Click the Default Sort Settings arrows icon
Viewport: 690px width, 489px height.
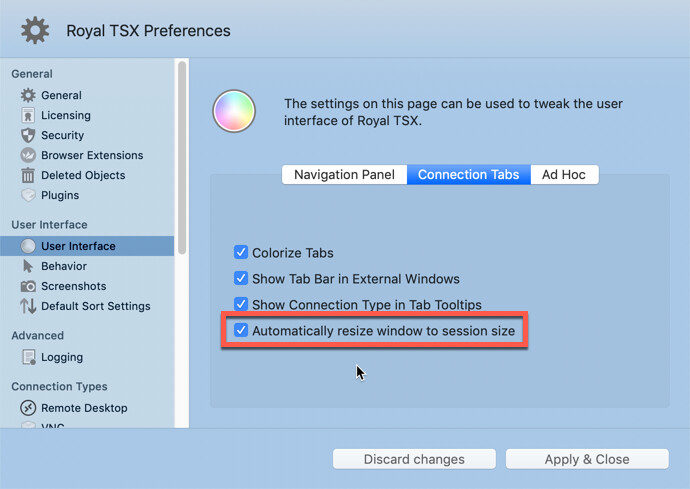coord(28,306)
